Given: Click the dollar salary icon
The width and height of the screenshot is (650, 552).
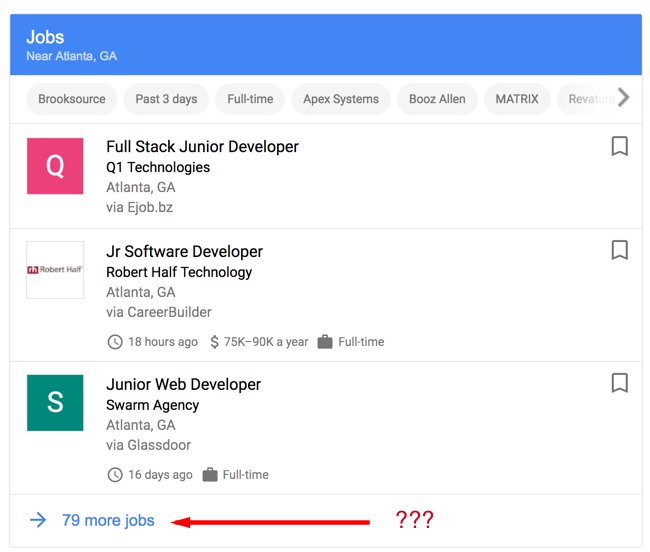Looking at the screenshot, I should tap(214, 342).
